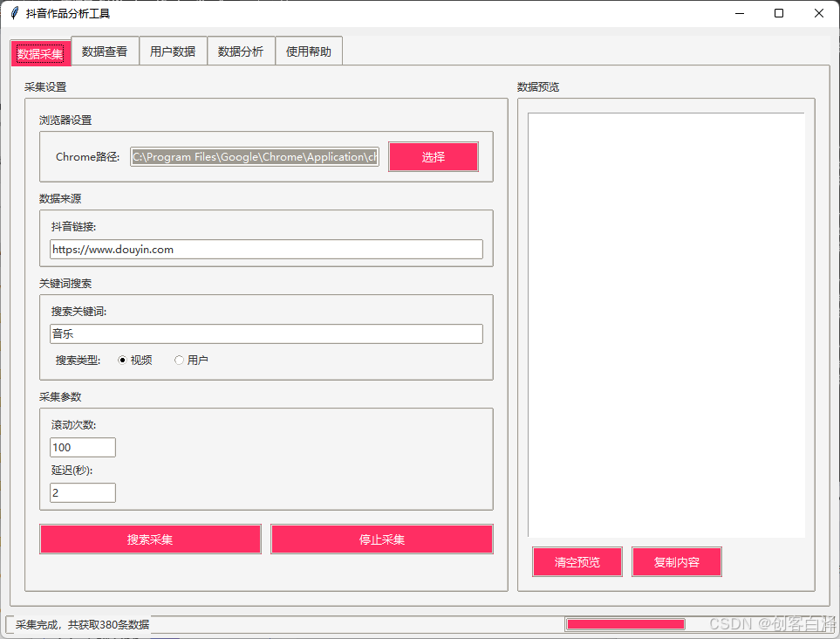This screenshot has height=639, width=840.
Task: Click the Chrome路径 input field
Action: [x=255, y=156]
